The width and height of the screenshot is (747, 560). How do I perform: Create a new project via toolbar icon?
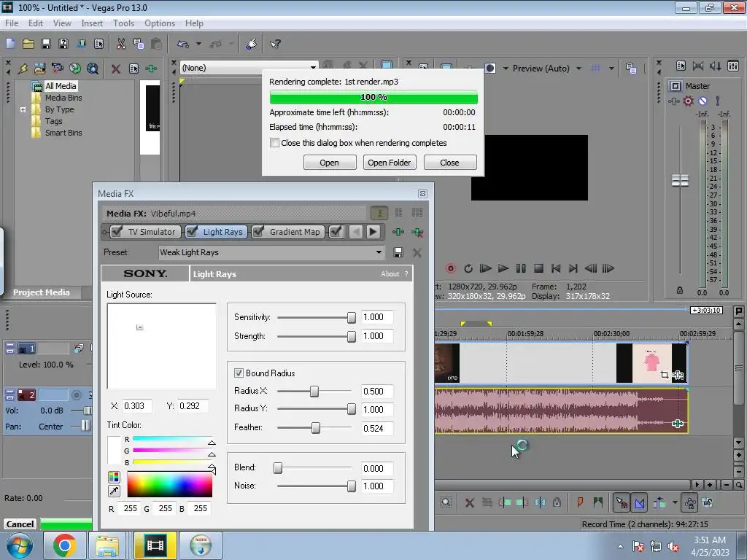coord(10,44)
